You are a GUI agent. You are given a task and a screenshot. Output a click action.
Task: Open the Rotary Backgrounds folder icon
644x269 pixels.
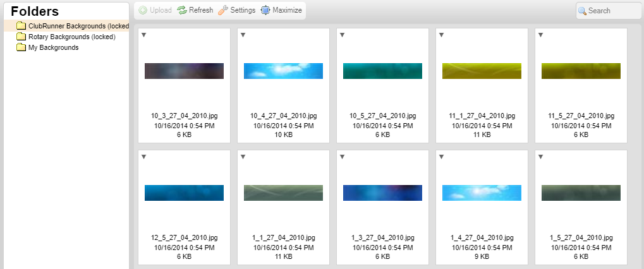point(21,37)
